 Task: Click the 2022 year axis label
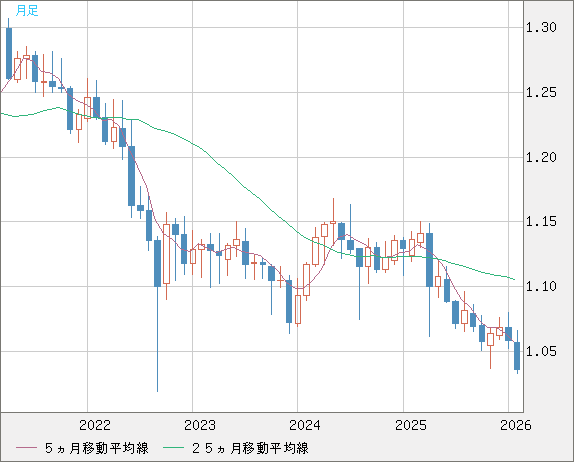point(95,425)
